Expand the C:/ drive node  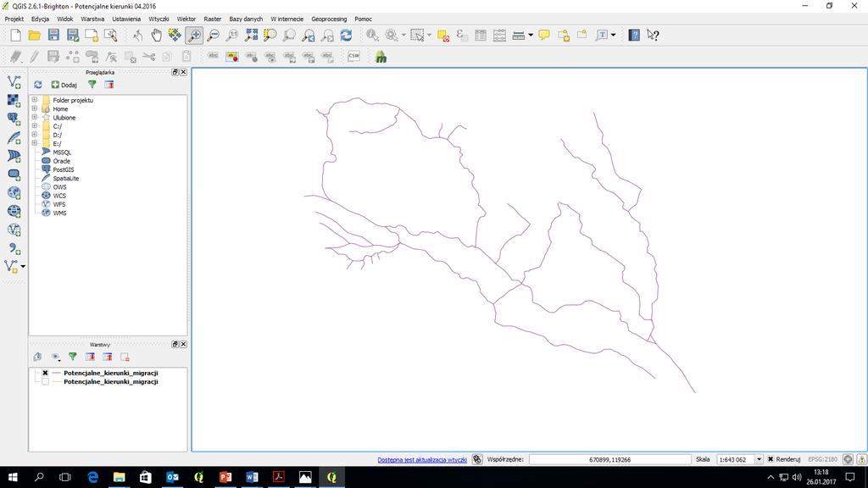pos(34,126)
